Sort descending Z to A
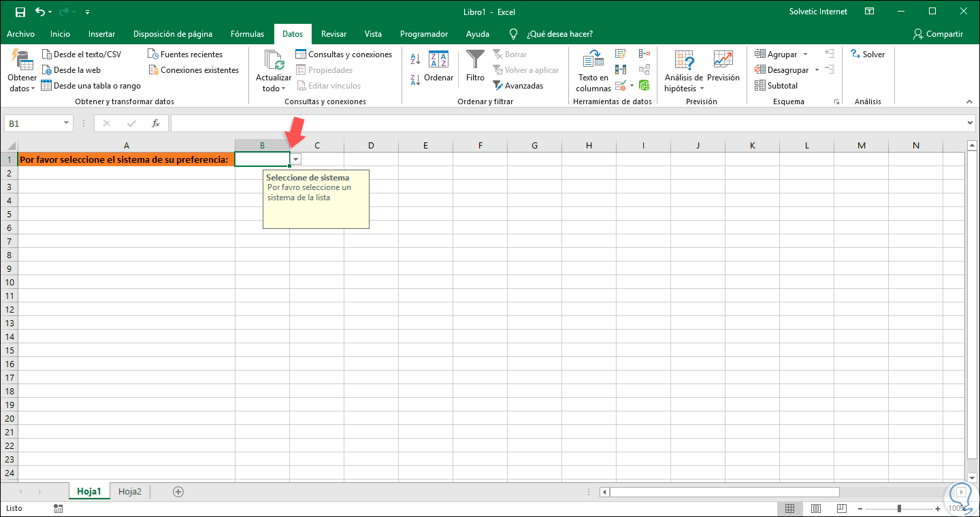This screenshot has height=517, width=980. pyautogui.click(x=415, y=80)
